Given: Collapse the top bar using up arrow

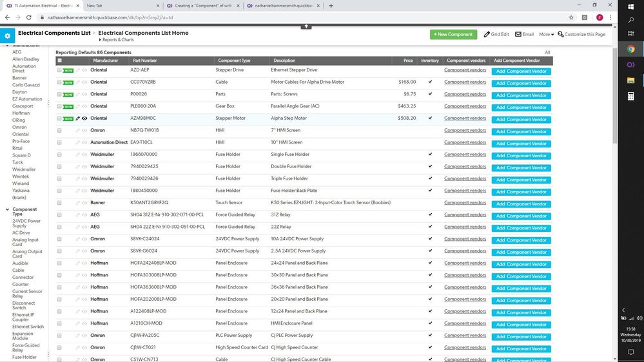Looking at the screenshot, I should (x=306, y=26).
